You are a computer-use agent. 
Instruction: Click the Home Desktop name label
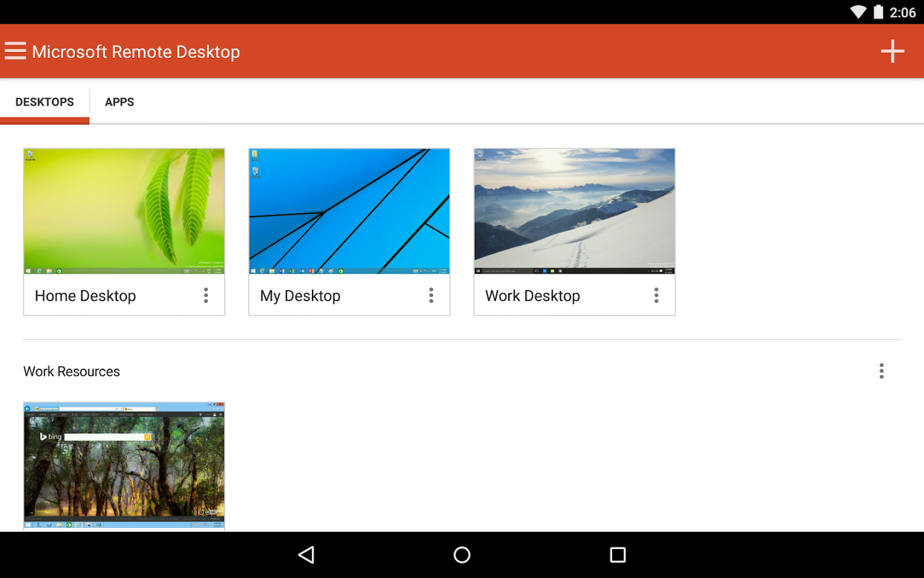85,296
